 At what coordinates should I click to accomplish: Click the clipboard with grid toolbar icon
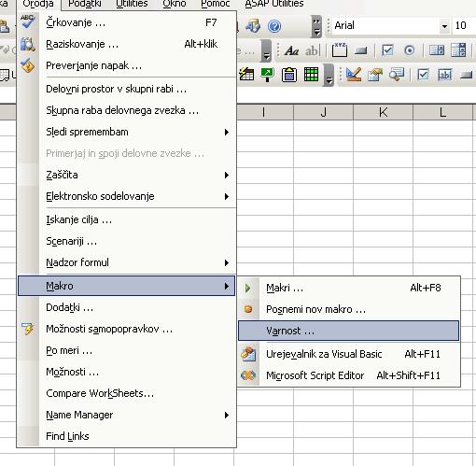click(289, 75)
